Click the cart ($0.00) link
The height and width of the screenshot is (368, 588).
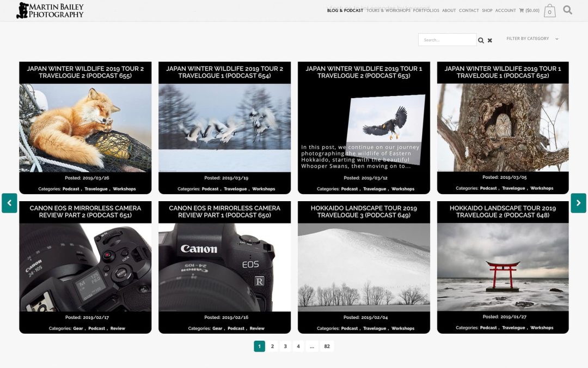click(529, 10)
